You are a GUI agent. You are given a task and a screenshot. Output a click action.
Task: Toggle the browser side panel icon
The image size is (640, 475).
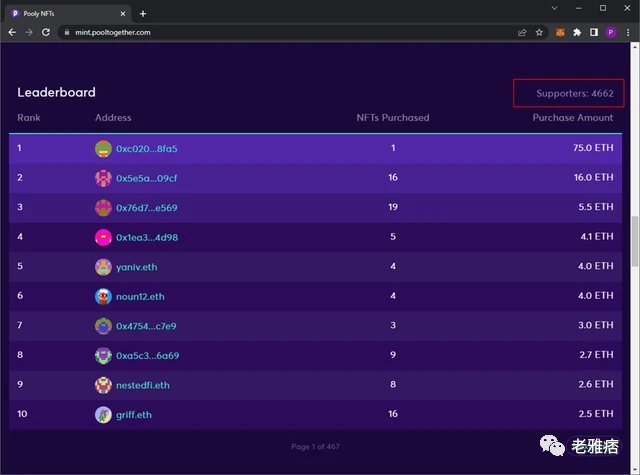coord(594,32)
